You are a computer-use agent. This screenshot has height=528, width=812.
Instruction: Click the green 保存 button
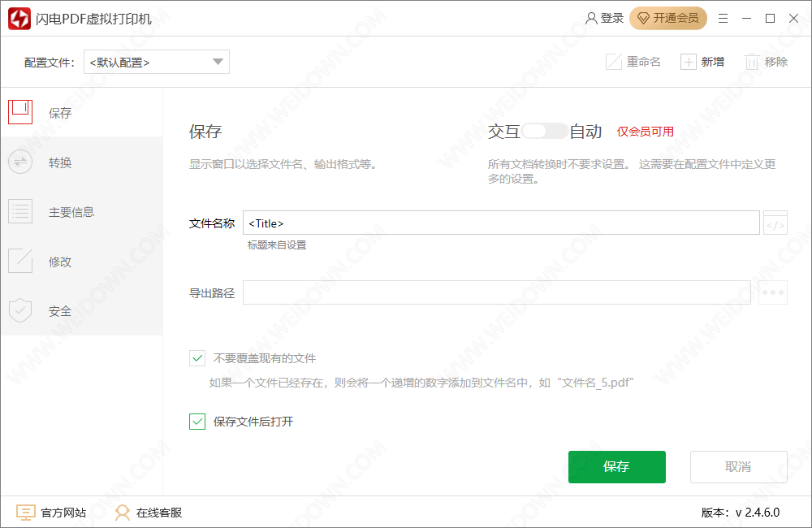pos(617,467)
